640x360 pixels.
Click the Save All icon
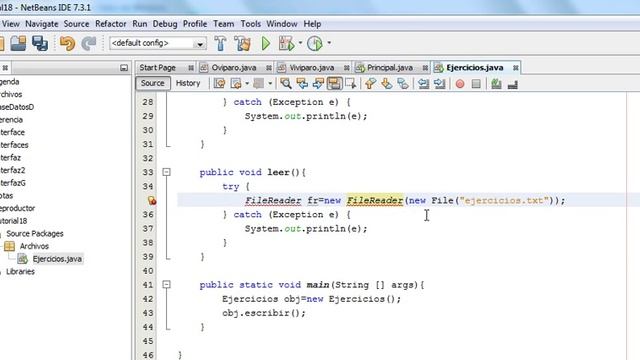[x=40, y=43]
